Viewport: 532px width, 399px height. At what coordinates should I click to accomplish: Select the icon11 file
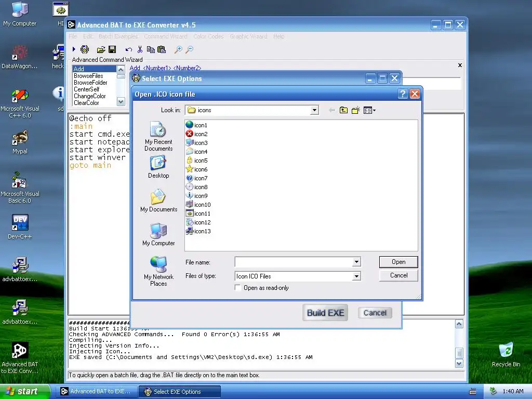pyautogui.click(x=198, y=214)
